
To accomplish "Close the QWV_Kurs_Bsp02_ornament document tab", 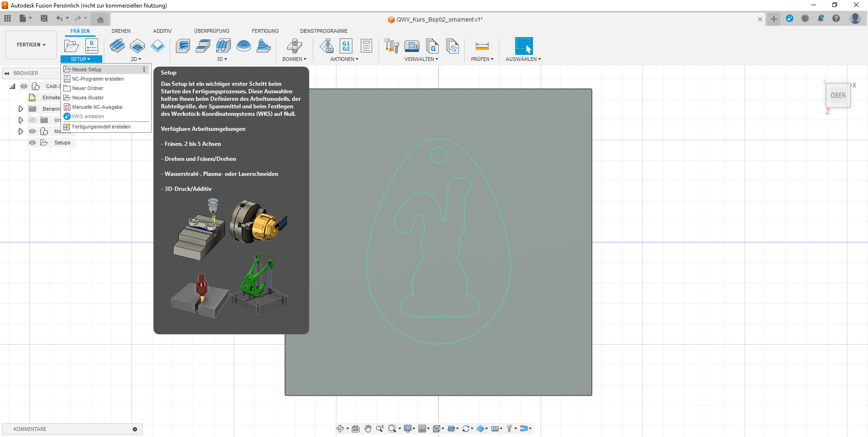I will coord(760,19).
